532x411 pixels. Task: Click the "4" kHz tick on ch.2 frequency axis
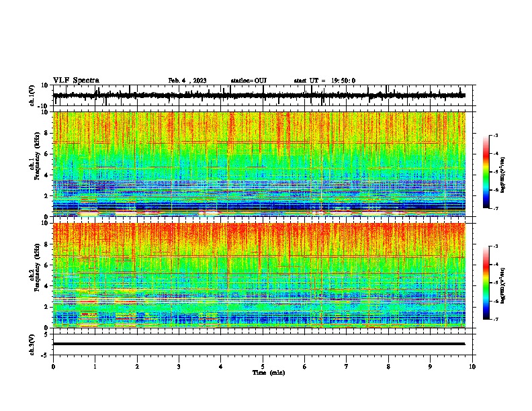(48, 286)
